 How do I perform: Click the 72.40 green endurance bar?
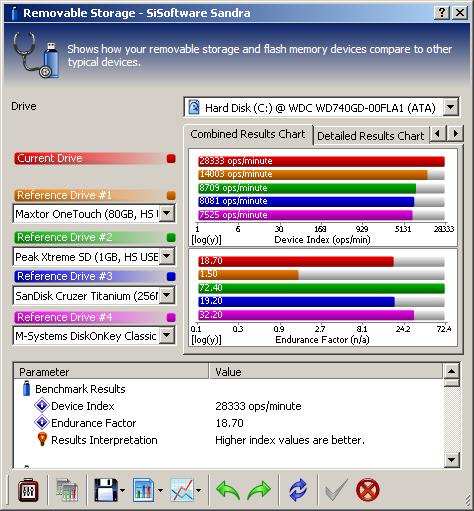pos(321,288)
